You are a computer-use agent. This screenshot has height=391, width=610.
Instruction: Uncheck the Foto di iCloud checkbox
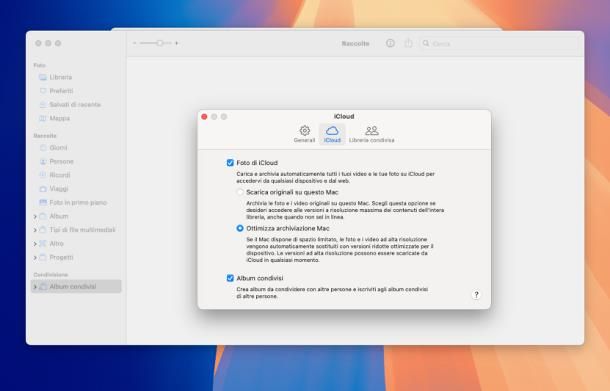(230, 163)
